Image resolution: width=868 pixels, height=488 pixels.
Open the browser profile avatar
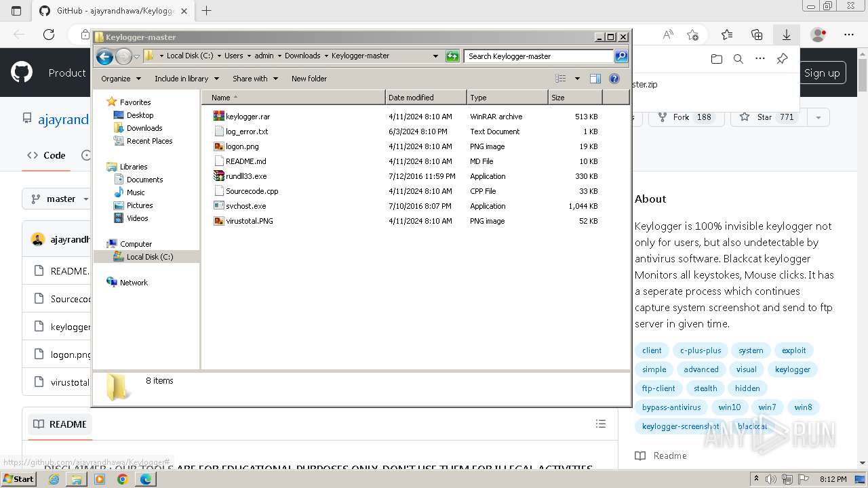[818, 35]
